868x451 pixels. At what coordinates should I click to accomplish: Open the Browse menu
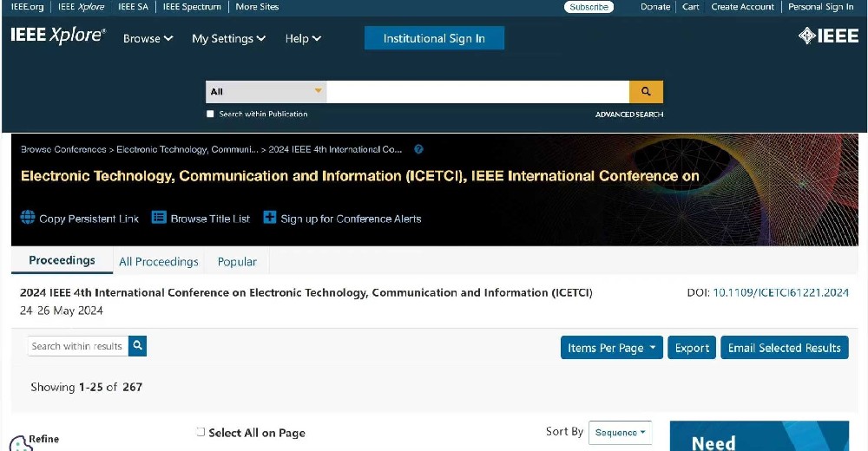pyautogui.click(x=148, y=38)
